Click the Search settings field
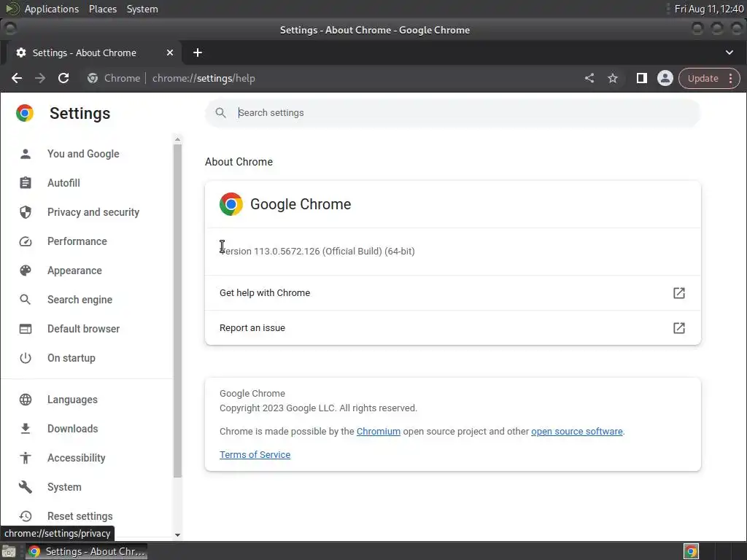Image resolution: width=747 pixels, height=560 pixels. tap(452, 113)
